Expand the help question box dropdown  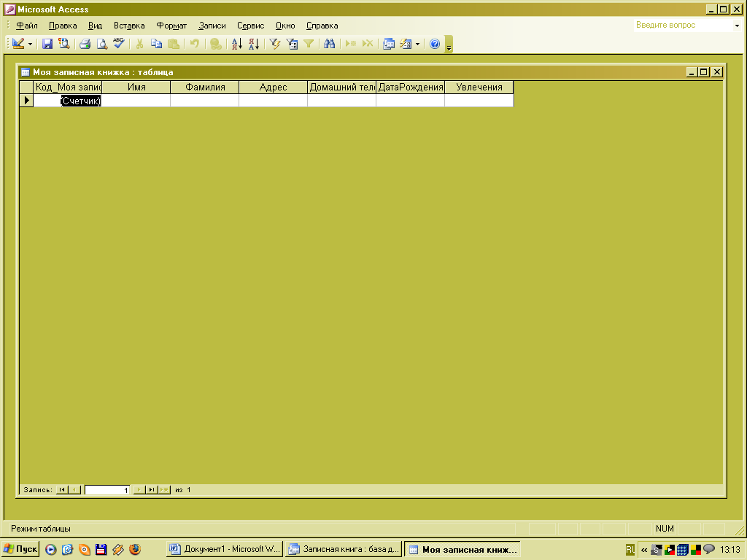coord(737,26)
